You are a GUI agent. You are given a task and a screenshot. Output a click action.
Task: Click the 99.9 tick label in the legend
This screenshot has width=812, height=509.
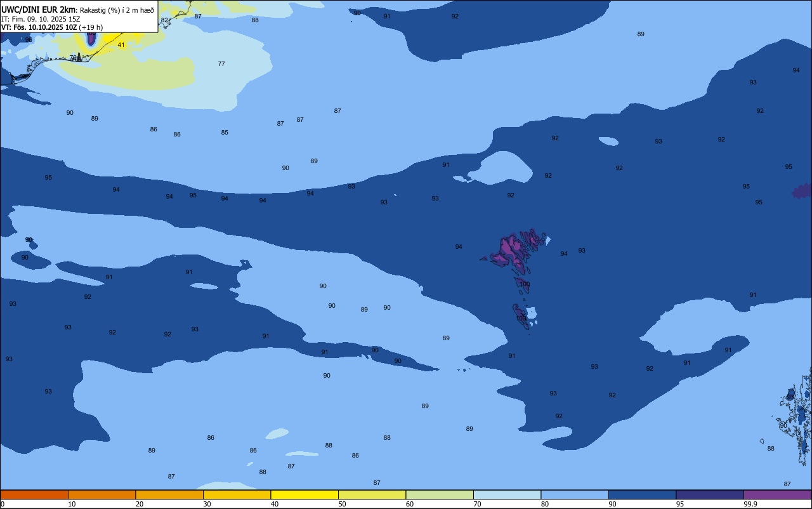coord(750,504)
